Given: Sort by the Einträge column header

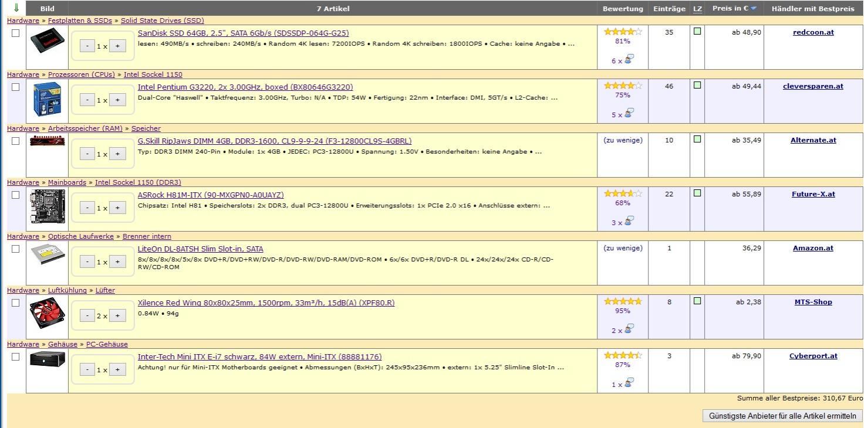Looking at the screenshot, I should [x=669, y=9].
